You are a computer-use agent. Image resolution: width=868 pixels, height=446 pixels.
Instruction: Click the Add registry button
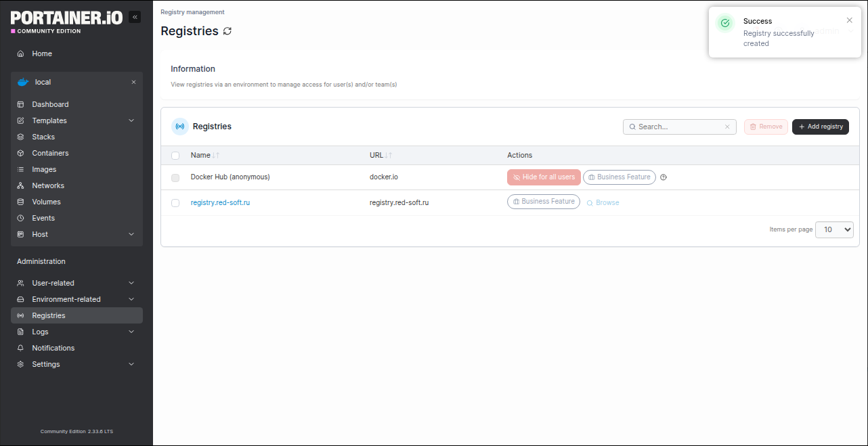tap(820, 127)
